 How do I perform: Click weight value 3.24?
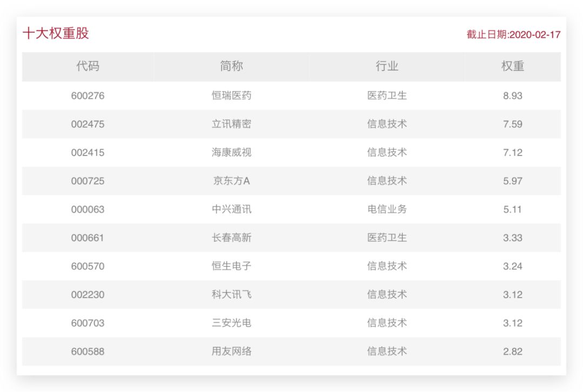(513, 266)
